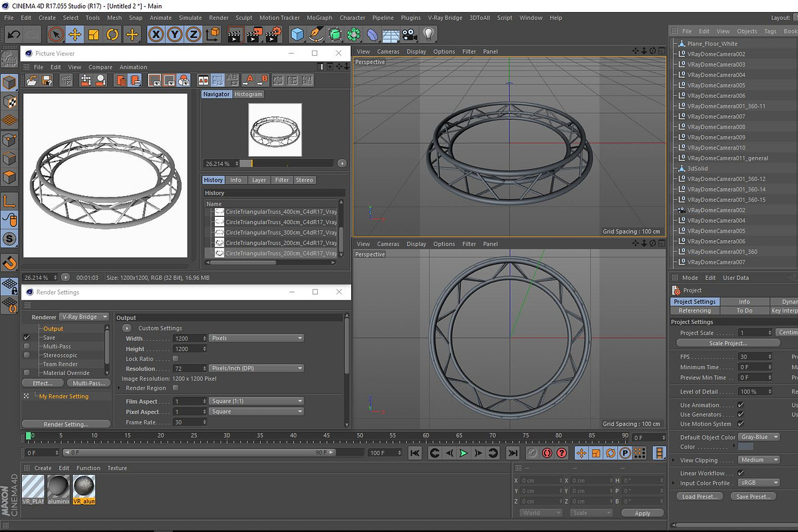This screenshot has width=798, height=532.
Task: Open Edit Render Settings gear clapperboard icon
Action: click(x=273, y=34)
